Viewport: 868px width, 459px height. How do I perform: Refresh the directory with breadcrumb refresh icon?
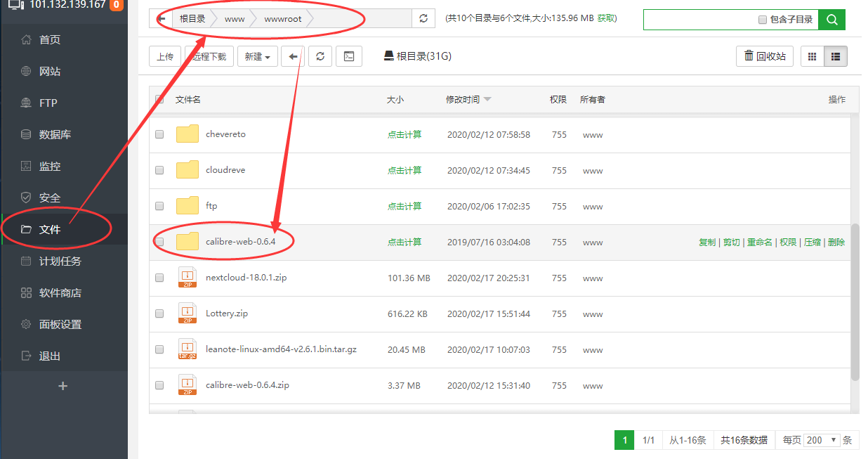(x=423, y=19)
